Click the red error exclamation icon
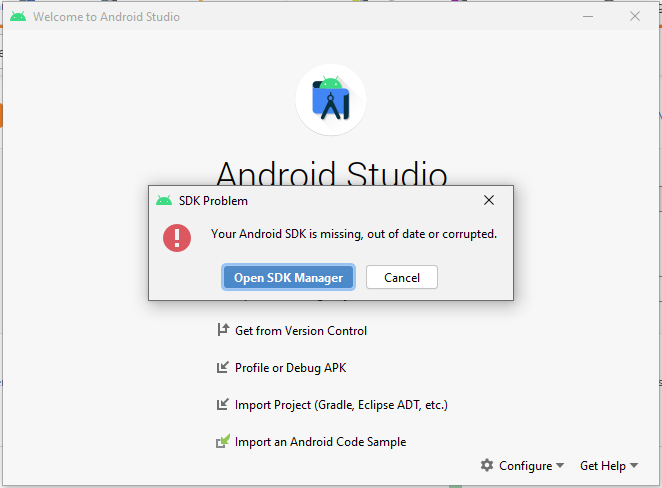662x488 pixels. [177, 237]
